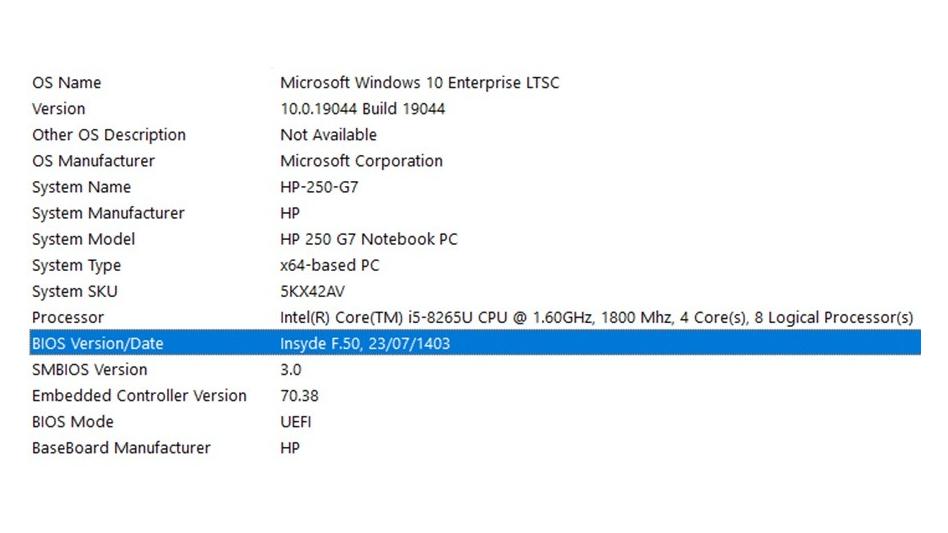Select the OS Name row
948x533 pixels.
[x=66, y=83]
